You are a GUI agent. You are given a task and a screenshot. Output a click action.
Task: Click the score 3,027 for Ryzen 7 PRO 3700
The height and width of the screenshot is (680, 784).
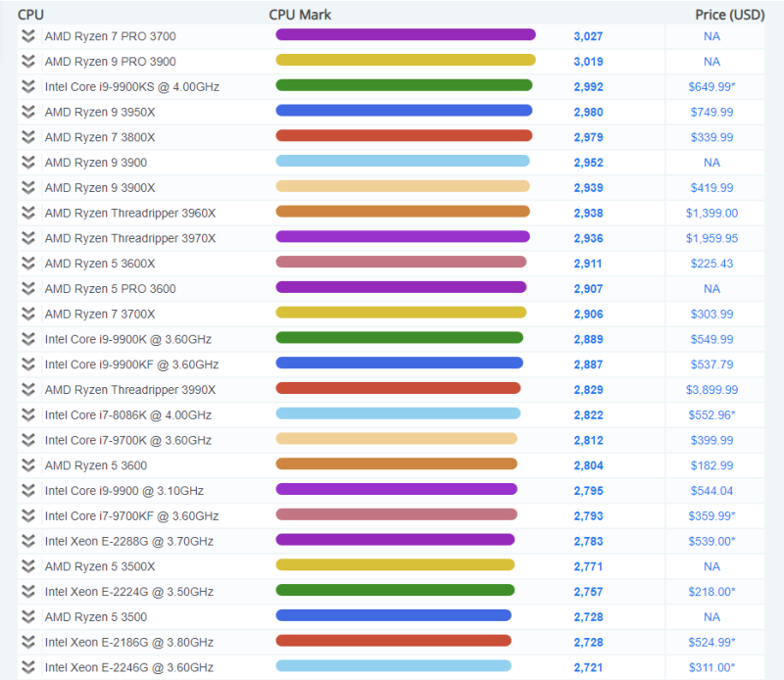click(589, 36)
